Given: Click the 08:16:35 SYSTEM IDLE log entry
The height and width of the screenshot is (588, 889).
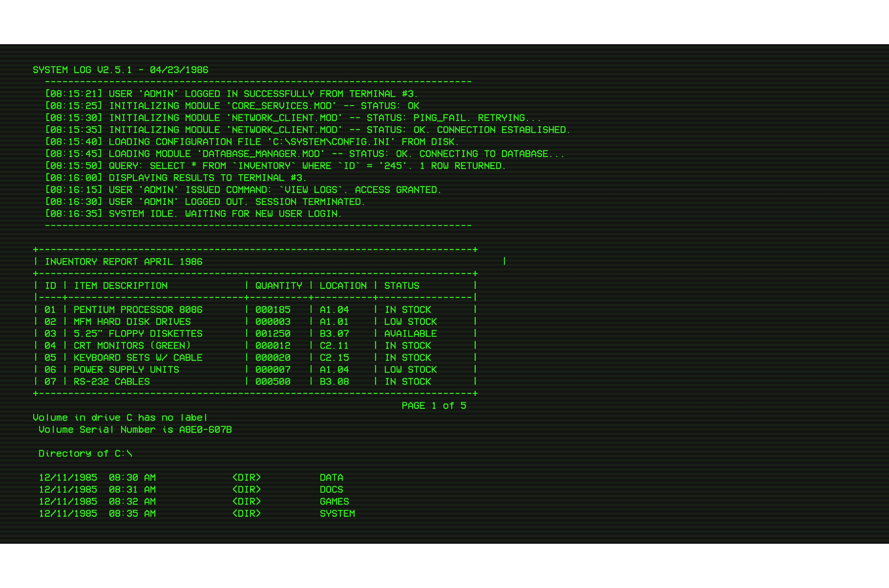Looking at the screenshot, I should point(193,214).
